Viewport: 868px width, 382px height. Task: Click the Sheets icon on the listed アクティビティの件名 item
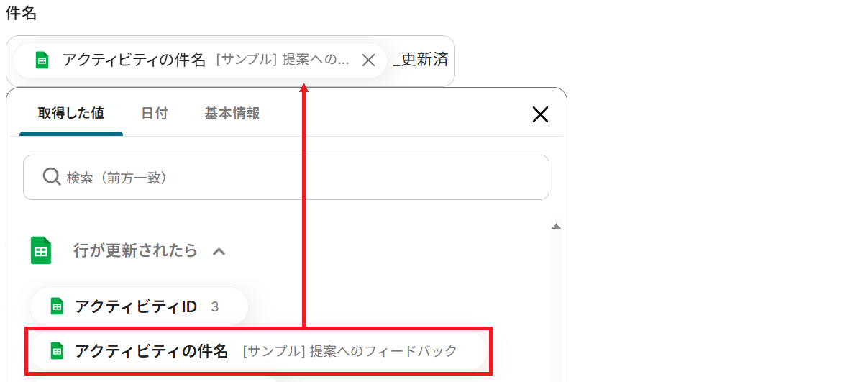[x=57, y=351]
